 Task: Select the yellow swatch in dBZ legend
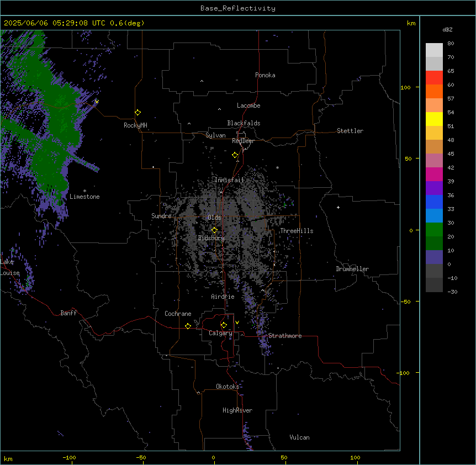[x=434, y=119]
